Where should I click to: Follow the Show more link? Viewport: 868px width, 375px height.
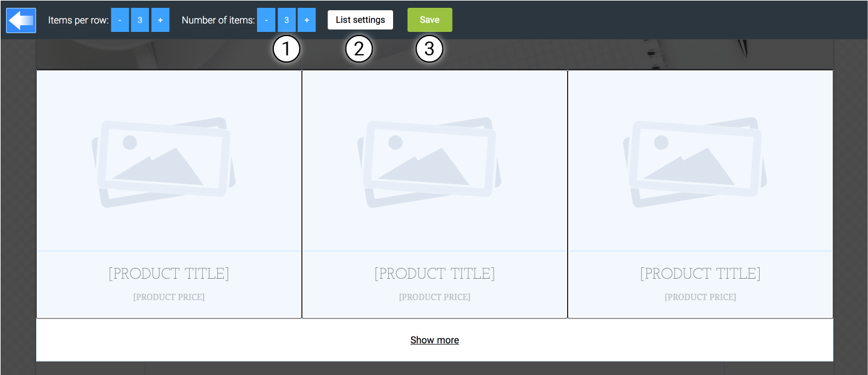click(x=435, y=340)
